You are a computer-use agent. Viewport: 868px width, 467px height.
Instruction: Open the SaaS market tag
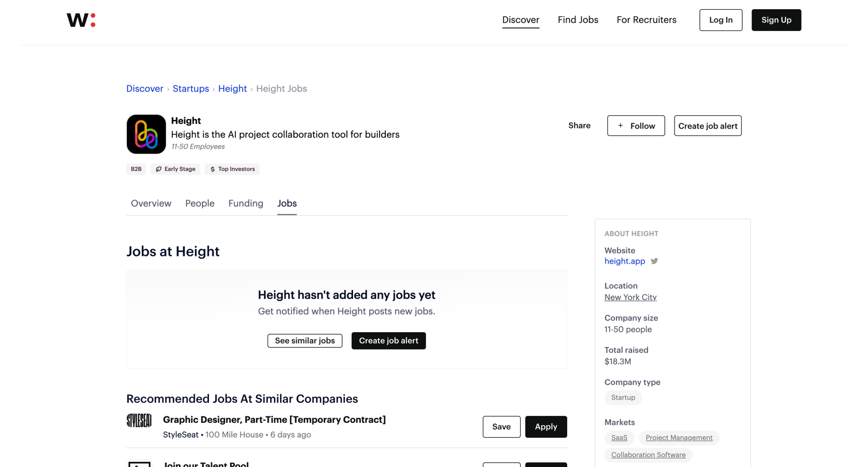pos(619,438)
